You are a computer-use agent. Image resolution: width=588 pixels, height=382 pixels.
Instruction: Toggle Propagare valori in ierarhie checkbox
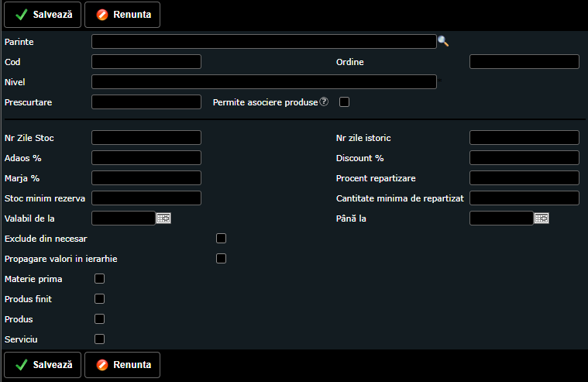click(221, 258)
